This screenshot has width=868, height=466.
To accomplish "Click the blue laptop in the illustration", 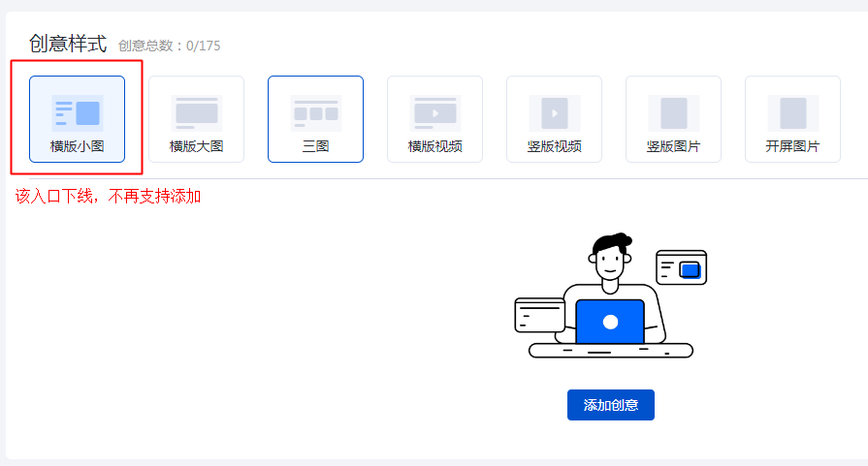I will tap(610, 322).
